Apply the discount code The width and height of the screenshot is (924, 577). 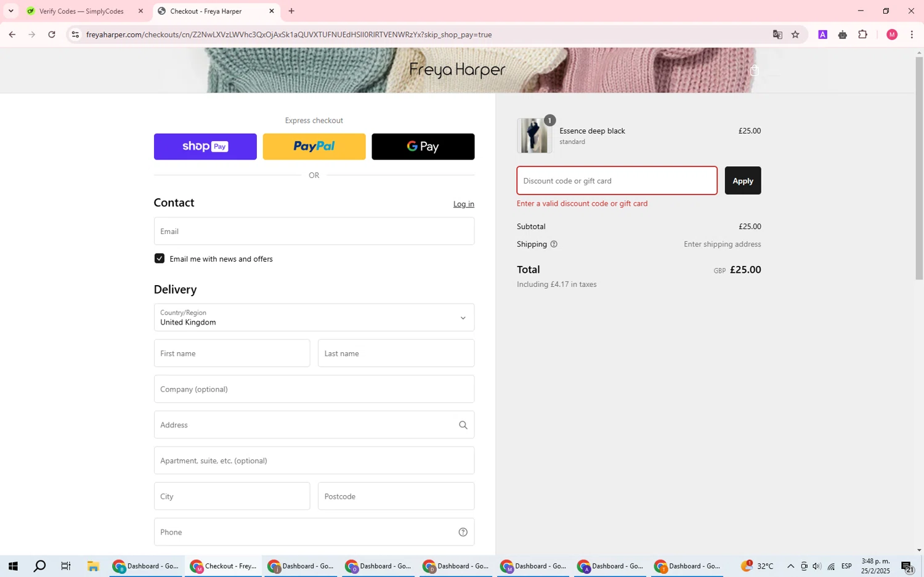pos(743,180)
